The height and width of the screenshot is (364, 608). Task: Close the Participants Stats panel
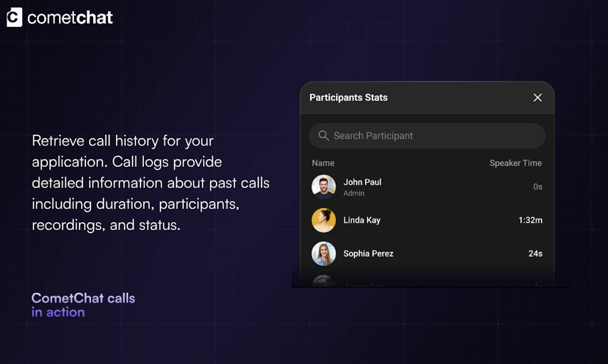tap(537, 98)
